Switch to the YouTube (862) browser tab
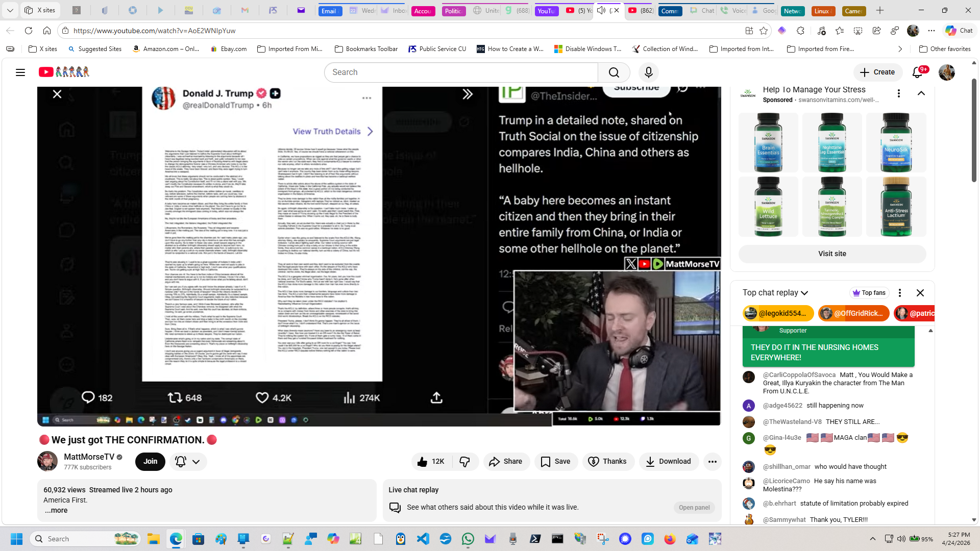Viewport: 980px width, 551px height. pyautogui.click(x=641, y=10)
